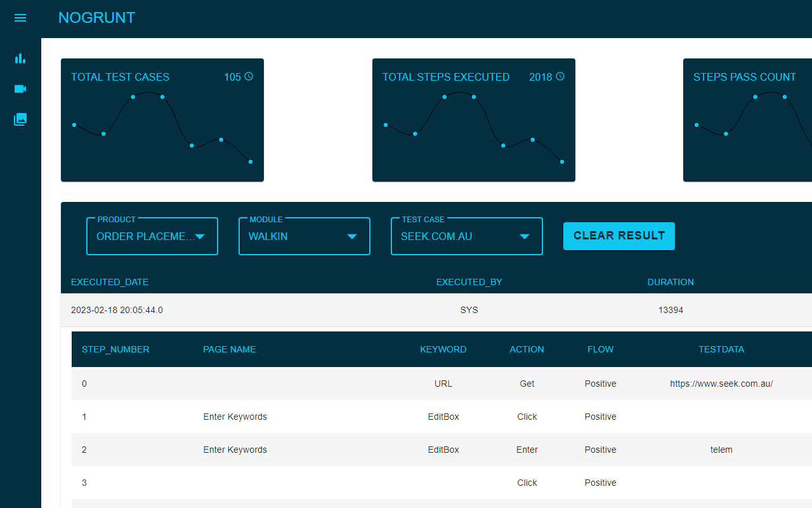
Task: Click the https://www.seek.com.au/ test data cell
Action: click(x=721, y=384)
